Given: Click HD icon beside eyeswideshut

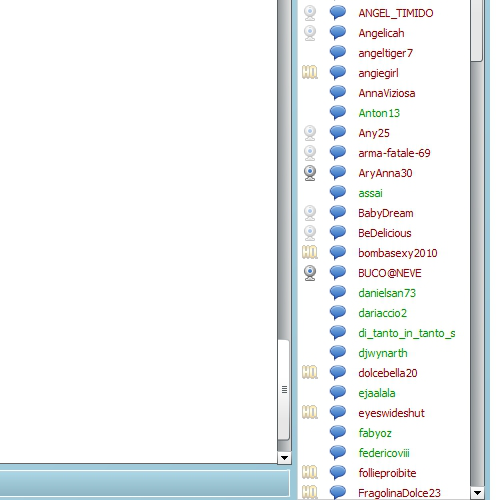Looking at the screenshot, I should 310,412.
